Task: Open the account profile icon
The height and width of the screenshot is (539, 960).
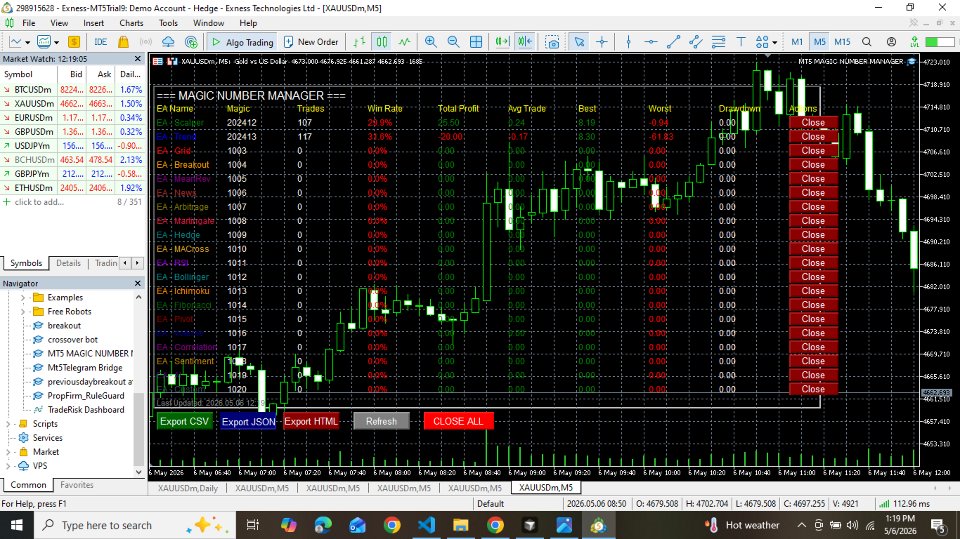Action: [x=891, y=42]
